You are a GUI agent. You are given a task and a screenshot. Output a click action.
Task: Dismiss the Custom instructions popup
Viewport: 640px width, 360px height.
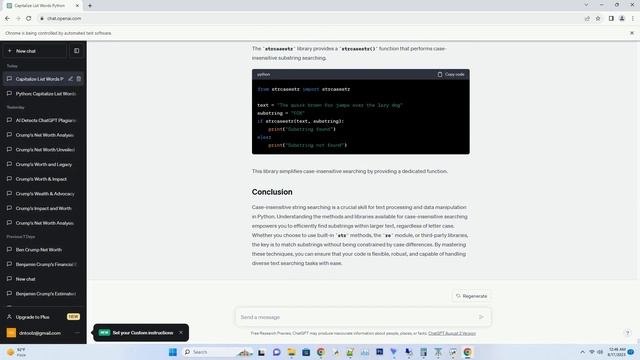click(181, 333)
